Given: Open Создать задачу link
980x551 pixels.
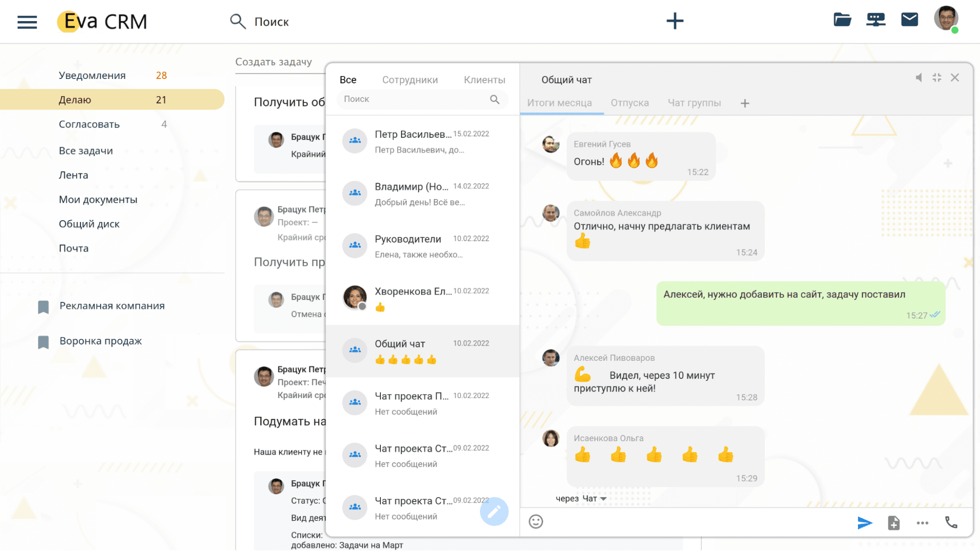Looking at the screenshot, I should tap(274, 62).
